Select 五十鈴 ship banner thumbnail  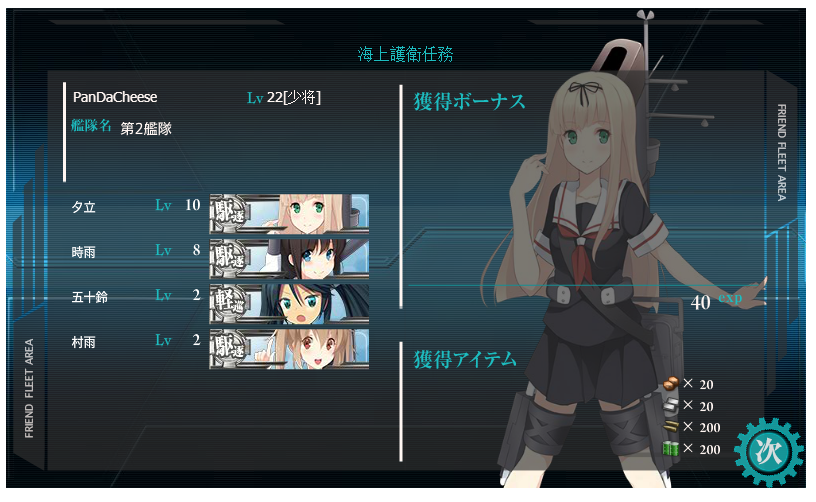tap(289, 304)
